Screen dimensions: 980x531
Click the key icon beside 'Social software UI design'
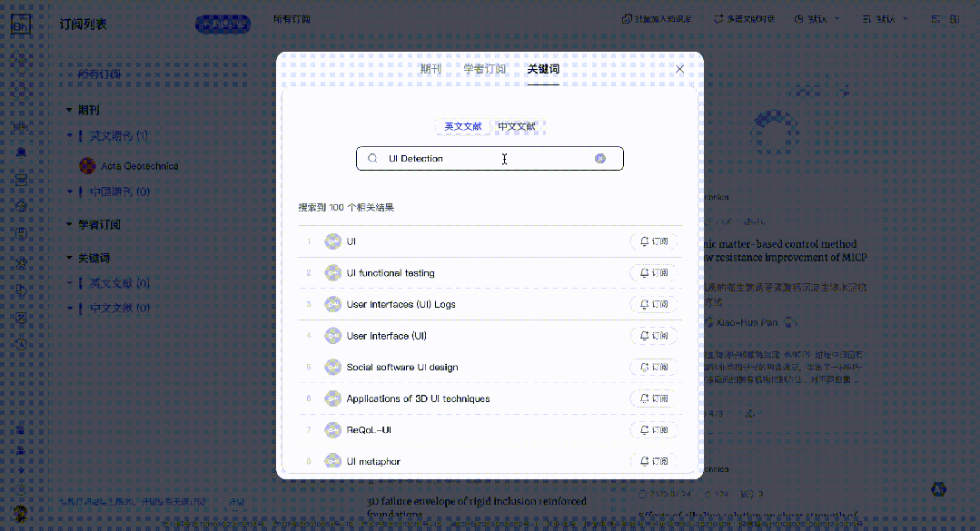pyautogui.click(x=332, y=368)
